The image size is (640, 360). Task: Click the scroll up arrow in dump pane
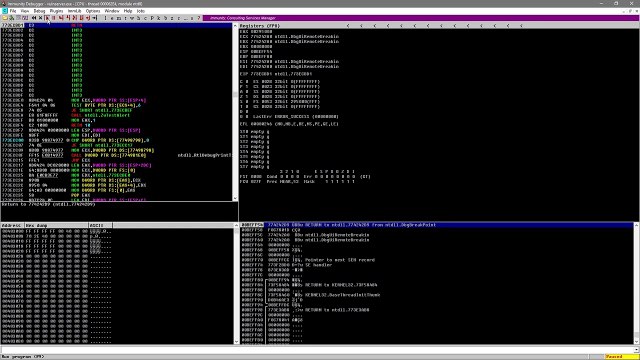point(236,225)
